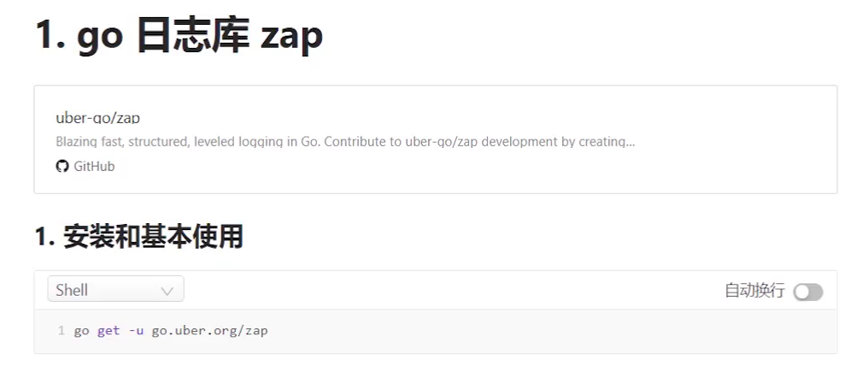This screenshot has height=366, width=868.
Task: Click the "go" command word in code
Action: click(x=81, y=330)
